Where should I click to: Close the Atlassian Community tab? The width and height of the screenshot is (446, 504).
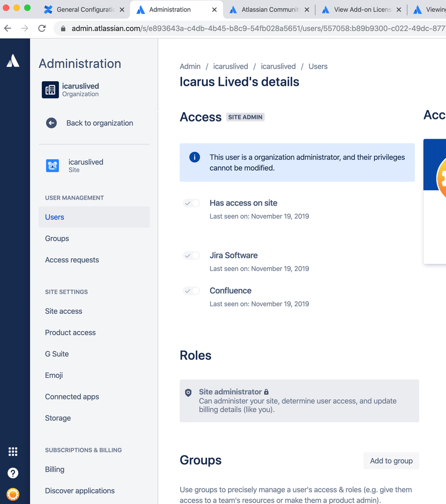307,10
